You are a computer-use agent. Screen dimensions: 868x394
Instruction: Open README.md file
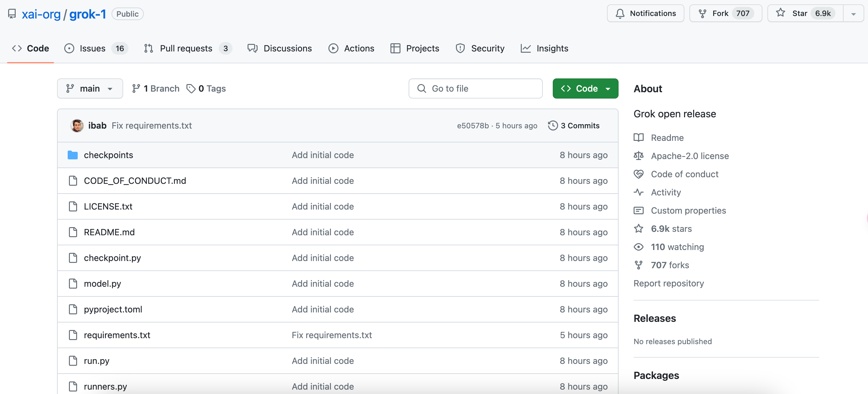[x=109, y=232]
